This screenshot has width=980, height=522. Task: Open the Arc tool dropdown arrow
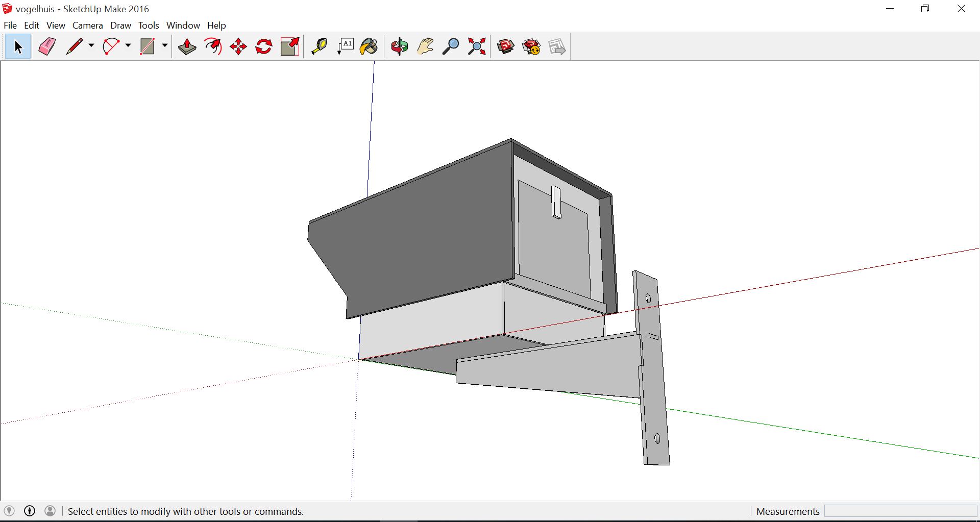[128, 46]
